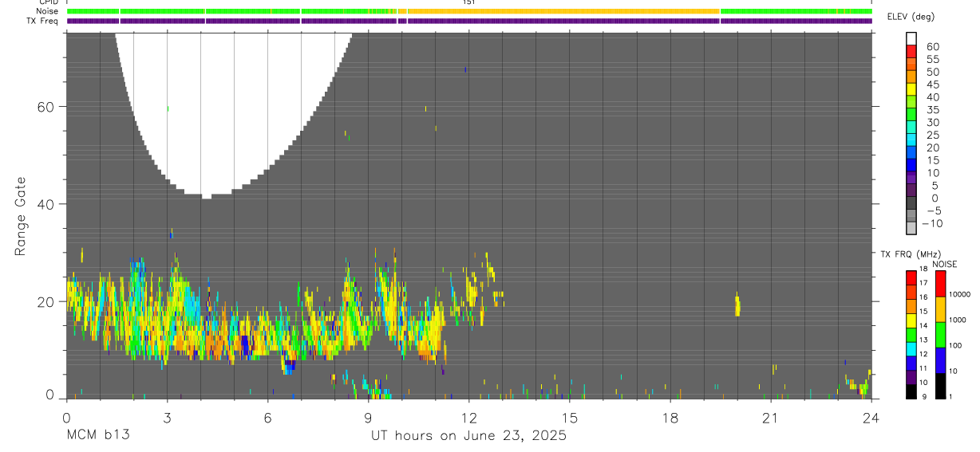Viewport: 980px width, 452px height.
Task: Click the 'MCM b13' radar beam label
Action: (x=97, y=435)
